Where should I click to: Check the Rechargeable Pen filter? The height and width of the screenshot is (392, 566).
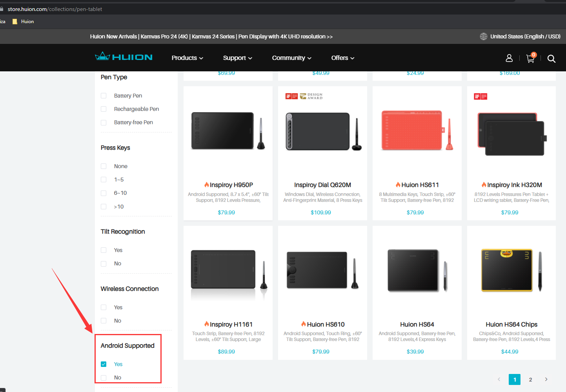(x=104, y=109)
